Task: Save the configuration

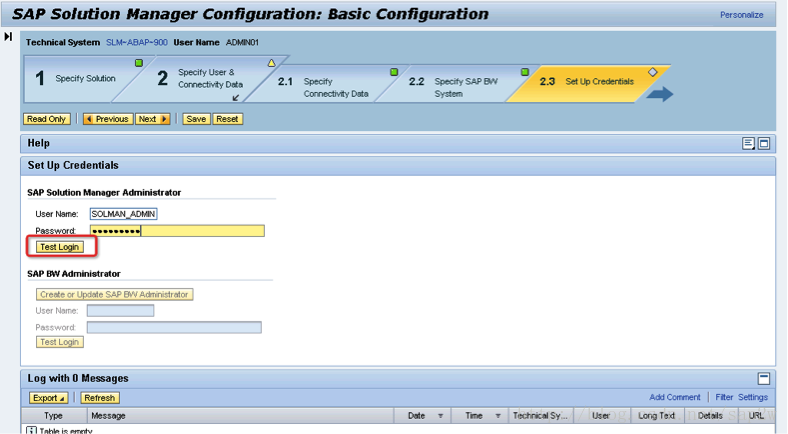Action: click(196, 119)
